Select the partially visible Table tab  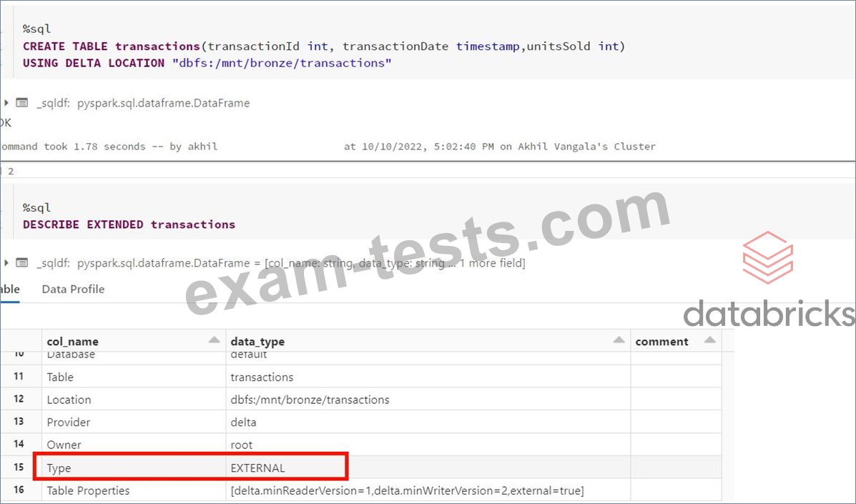[9, 290]
